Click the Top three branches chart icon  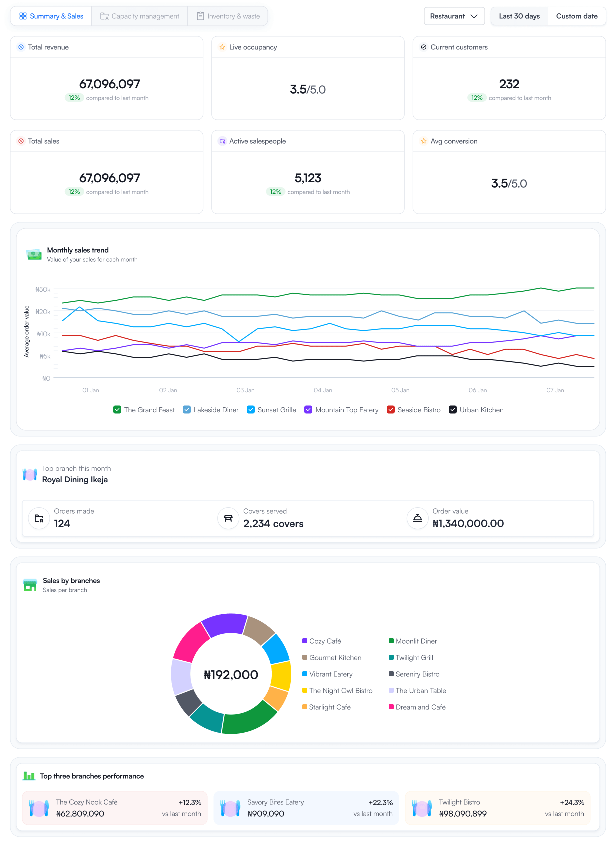coord(29,775)
